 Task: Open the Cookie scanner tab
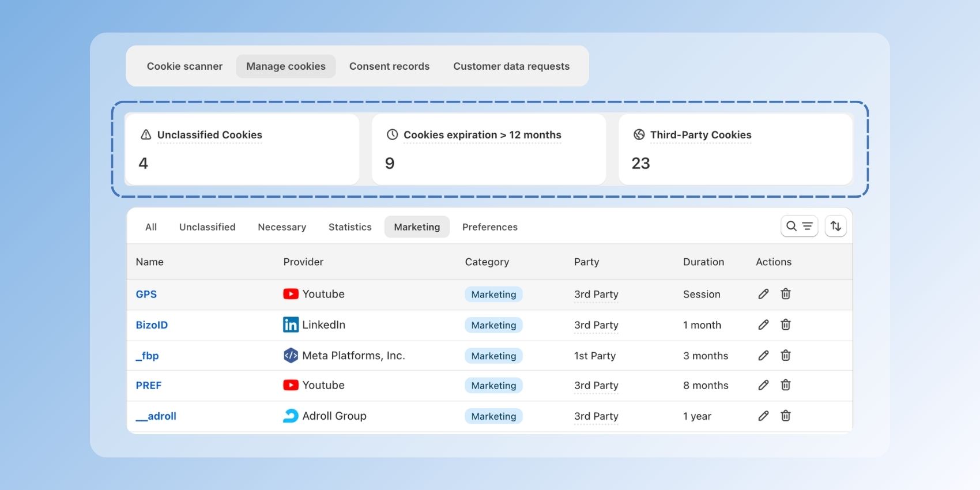(184, 66)
